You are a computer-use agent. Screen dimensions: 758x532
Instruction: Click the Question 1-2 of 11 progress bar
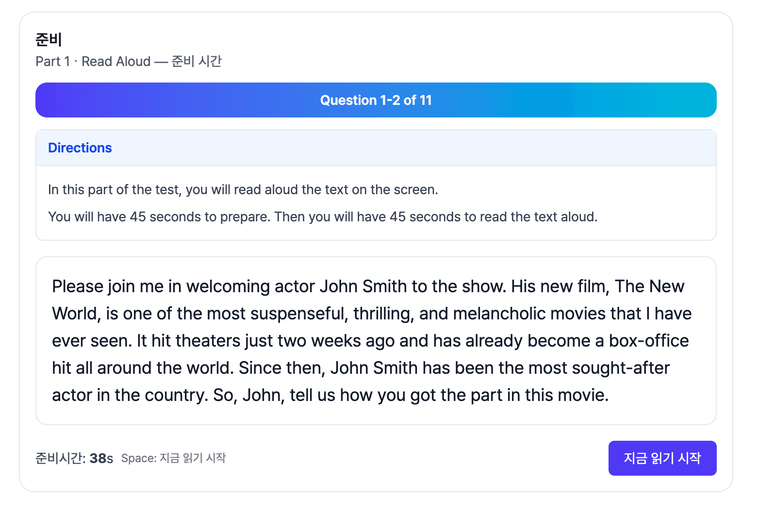[376, 100]
